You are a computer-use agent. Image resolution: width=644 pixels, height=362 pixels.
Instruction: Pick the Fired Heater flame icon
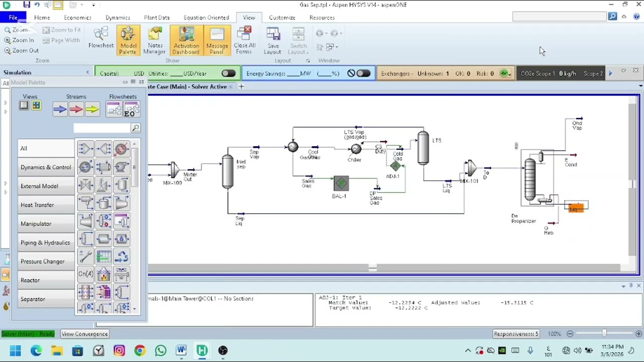(104, 275)
